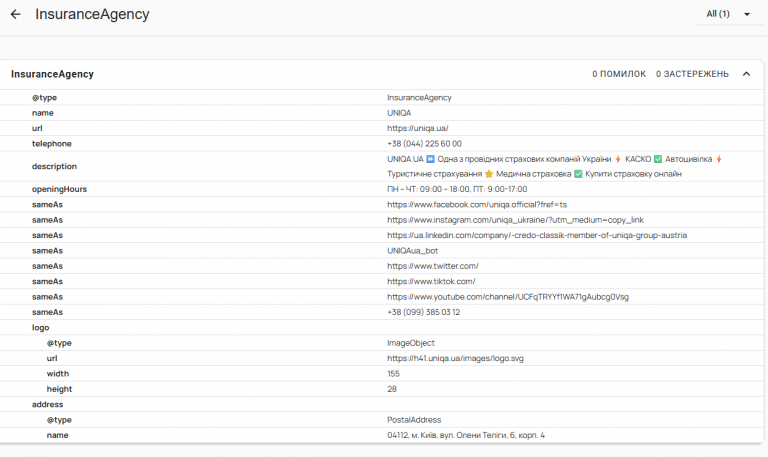
Task: Open the Facebook sameAs link
Action: [477, 205]
